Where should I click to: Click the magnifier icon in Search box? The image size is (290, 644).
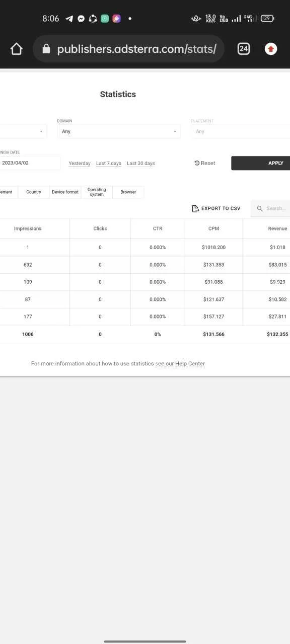(260, 208)
